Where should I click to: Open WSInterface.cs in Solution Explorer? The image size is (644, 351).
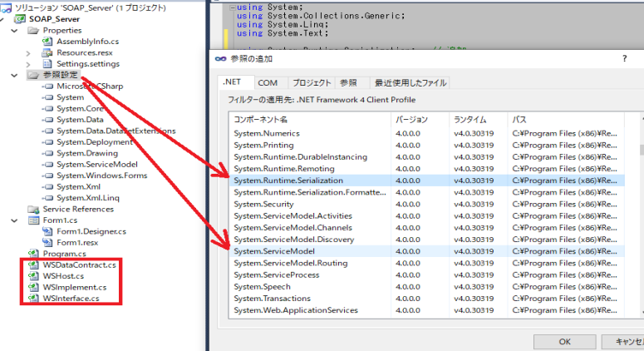point(71,298)
